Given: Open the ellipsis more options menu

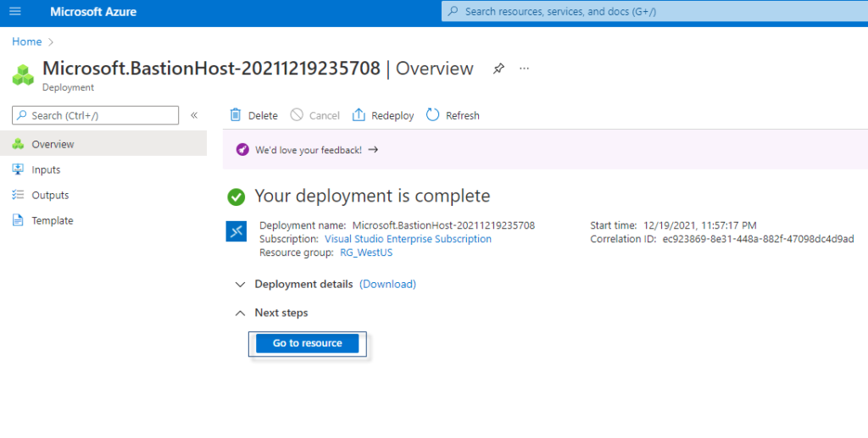Looking at the screenshot, I should click(524, 69).
